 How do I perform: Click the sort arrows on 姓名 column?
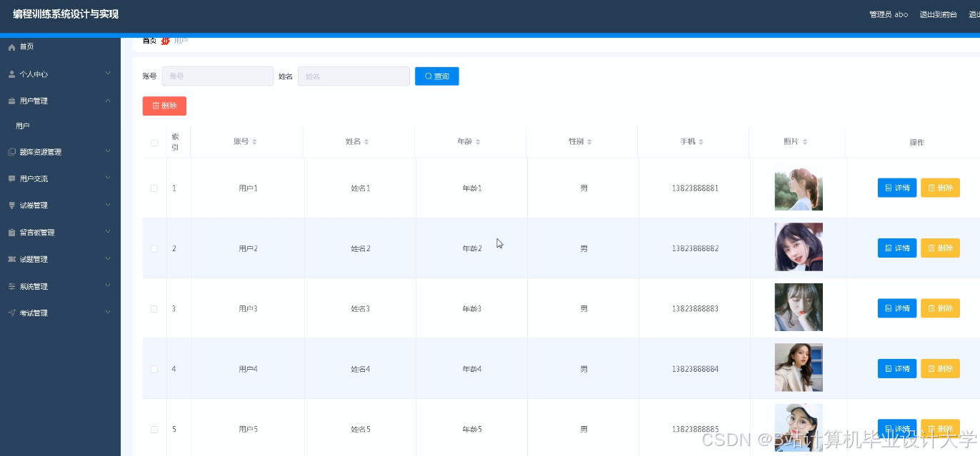pyautogui.click(x=366, y=142)
